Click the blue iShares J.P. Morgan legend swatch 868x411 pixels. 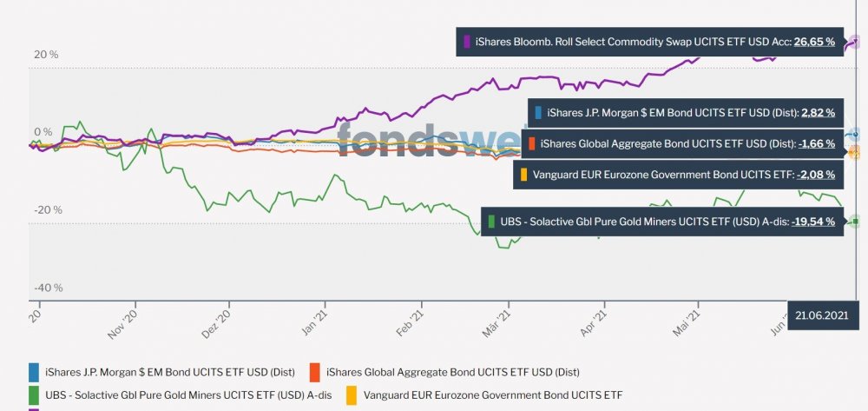coord(35,373)
